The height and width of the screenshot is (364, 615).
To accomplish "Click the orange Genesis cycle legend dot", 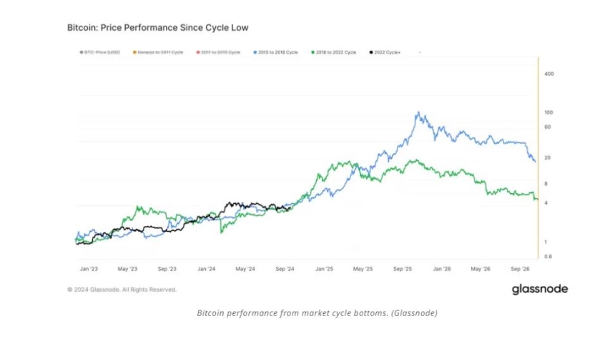I will click(x=134, y=52).
